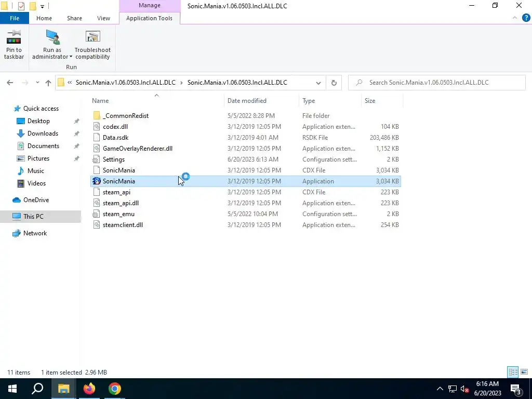The image size is (532, 399).
Task: Sort files by Name column header
Action: (x=100, y=101)
